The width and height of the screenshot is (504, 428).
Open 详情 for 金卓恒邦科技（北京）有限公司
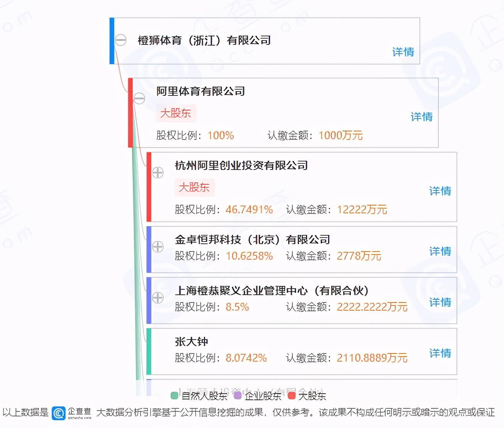click(440, 251)
